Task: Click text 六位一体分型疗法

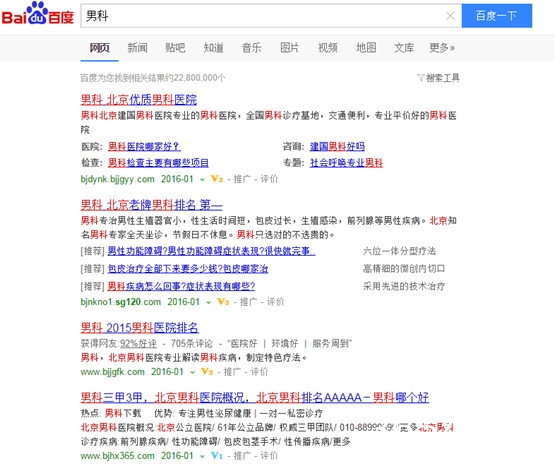Action: pos(400,251)
